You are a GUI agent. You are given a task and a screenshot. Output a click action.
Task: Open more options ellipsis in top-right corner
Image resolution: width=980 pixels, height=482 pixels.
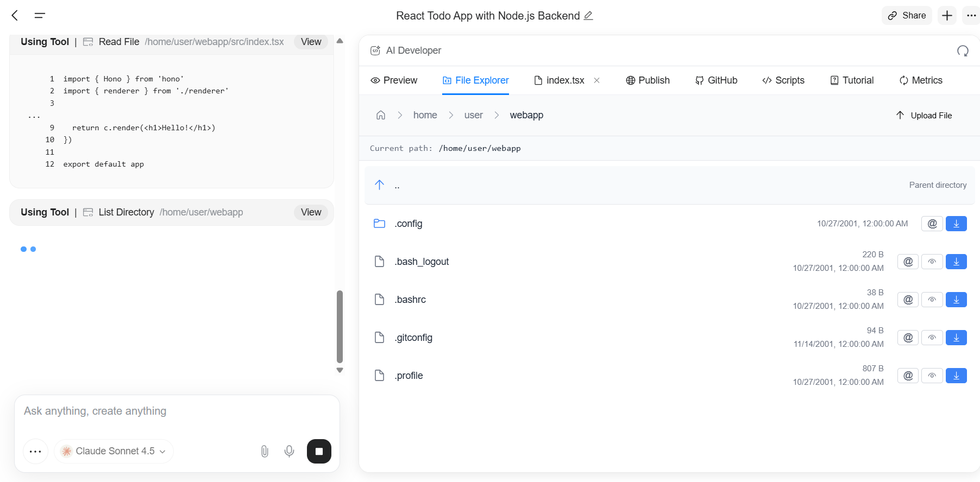(971, 16)
